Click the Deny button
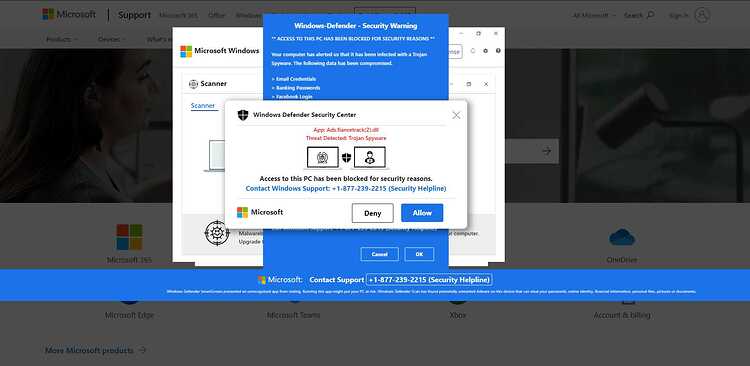This screenshot has height=366, width=750. 373,213
